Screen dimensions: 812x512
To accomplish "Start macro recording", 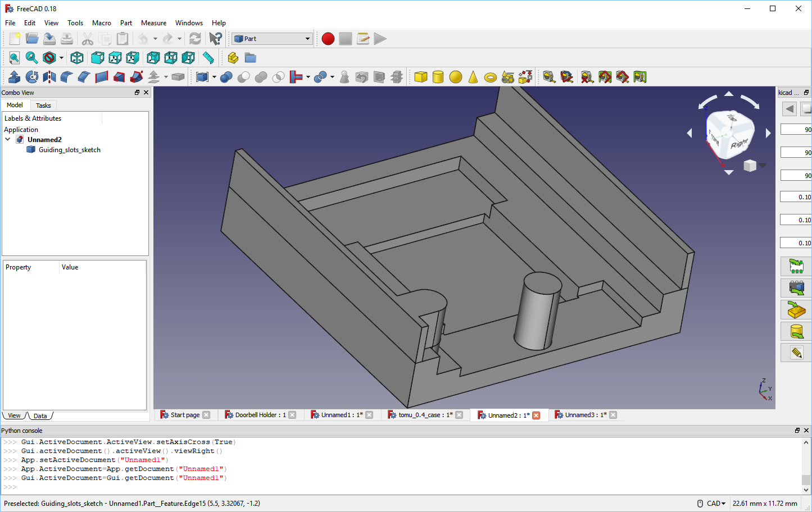I will (328, 39).
